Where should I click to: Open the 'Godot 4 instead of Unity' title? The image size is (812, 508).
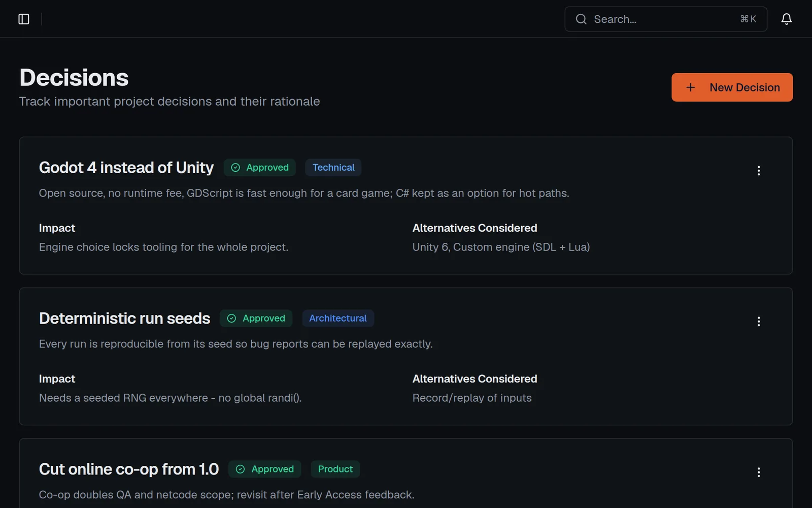(x=126, y=168)
